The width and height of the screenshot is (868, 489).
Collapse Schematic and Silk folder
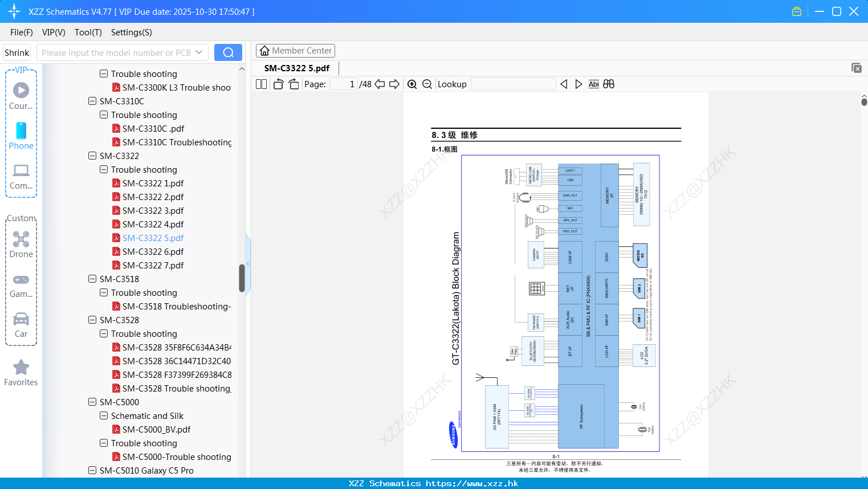pyautogui.click(x=104, y=415)
